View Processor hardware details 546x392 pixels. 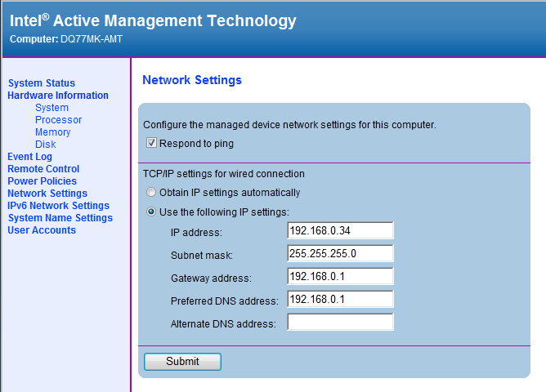[58, 120]
